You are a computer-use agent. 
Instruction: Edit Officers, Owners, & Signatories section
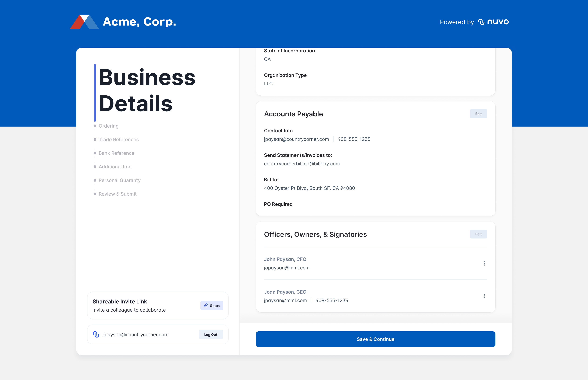[478, 234]
